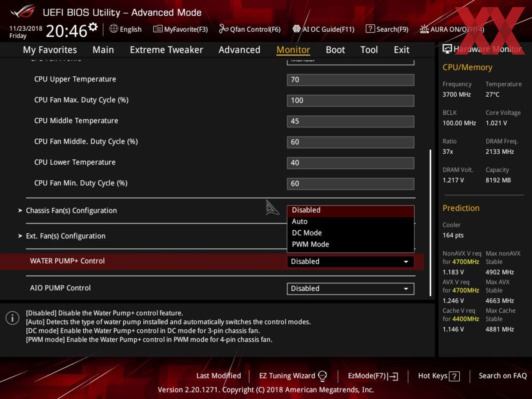Click CPU Lower Temperature label
This screenshot has height=399, width=532.
pos(75,162)
